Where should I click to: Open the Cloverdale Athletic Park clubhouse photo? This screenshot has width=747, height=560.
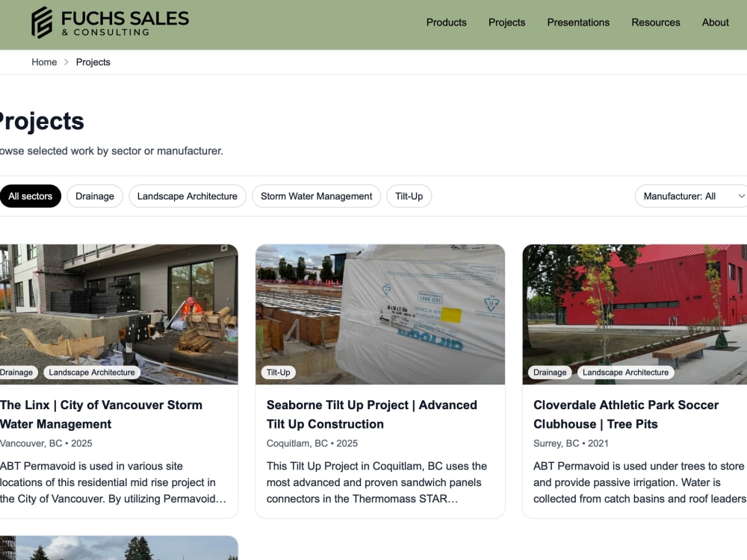[634, 314]
